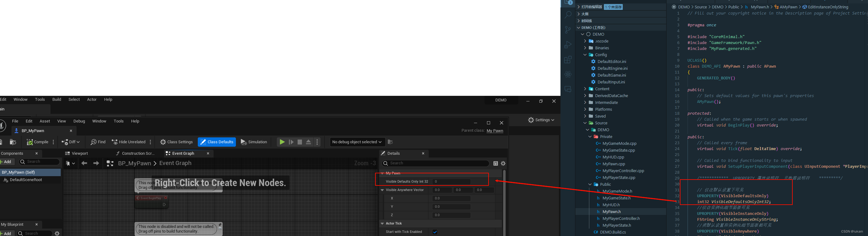The width and height of the screenshot is (868, 236).
Task: Open Compile options three-dot menu
Action: pyautogui.click(x=54, y=142)
